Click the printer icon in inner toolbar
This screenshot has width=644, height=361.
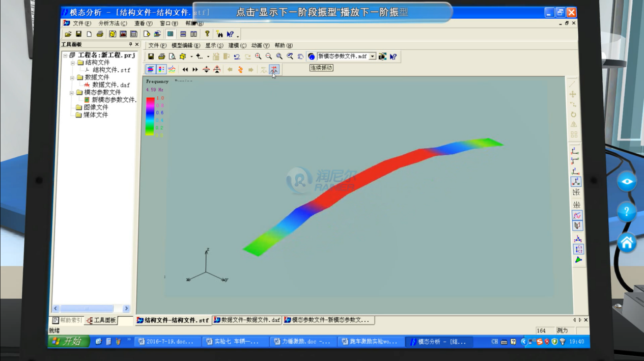click(x=161, y=57)
